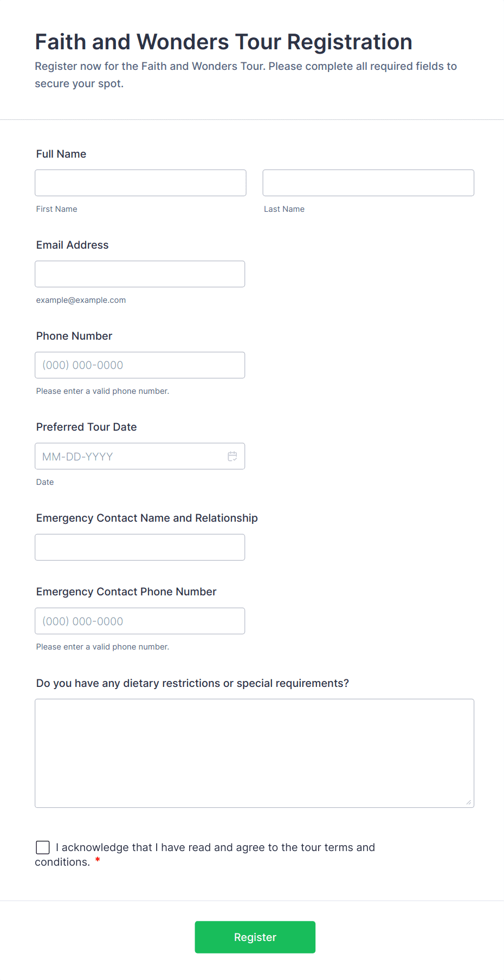The image size is (504, 980).
Task: Focus the Emergency Contact Name and Relationship box
Action: [140, 547]
